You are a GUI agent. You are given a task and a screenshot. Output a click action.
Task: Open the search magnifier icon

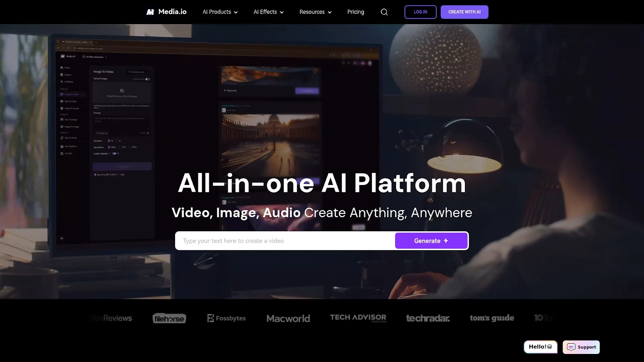click(x=384, y=12)
